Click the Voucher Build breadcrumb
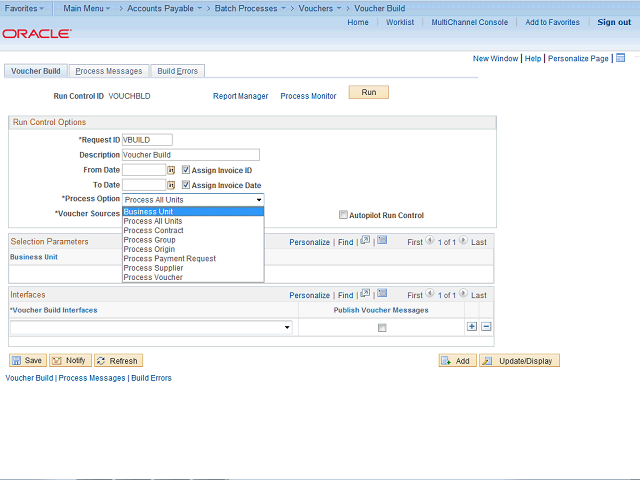Viewport: 640px width, 480px height. click(x=380, y=8)
